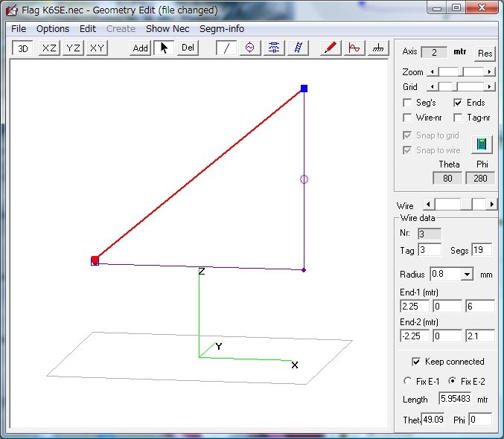Activate the Del mode button
This screenshot has width=504, height=439.
click(188, 48)
